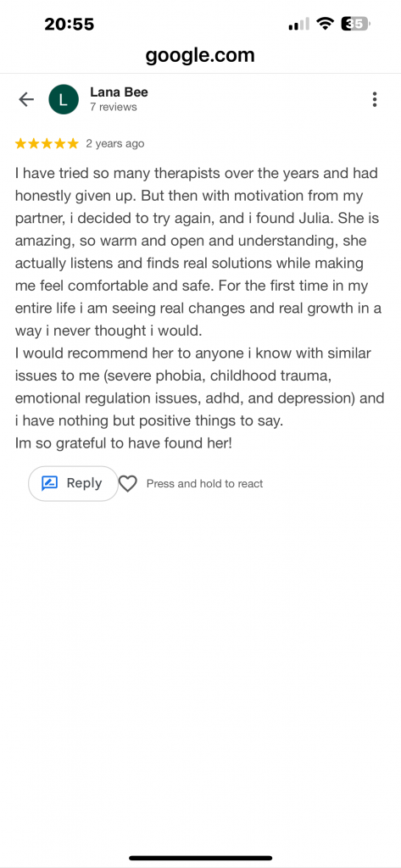Screen dimensions: 401x868
Task: Click the Reply button
Action: pos(73,484)
